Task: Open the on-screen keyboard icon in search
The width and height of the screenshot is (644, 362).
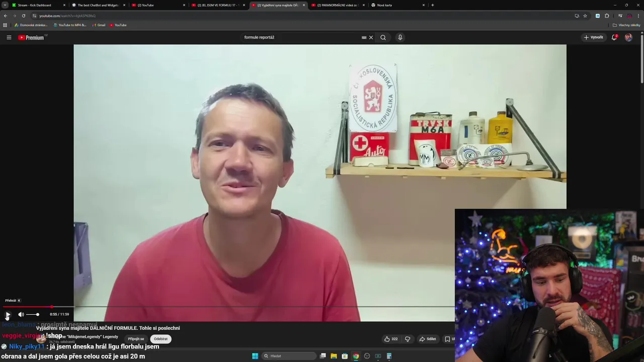Action: pyautogui.click(x=364, y=37)
